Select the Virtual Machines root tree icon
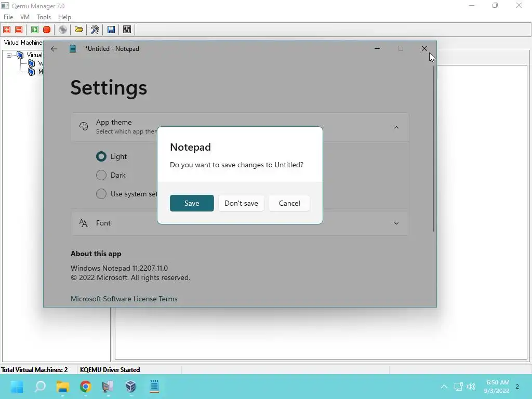Screen dimensions: 532x399 pyautogui.click(x=20, y=55)
